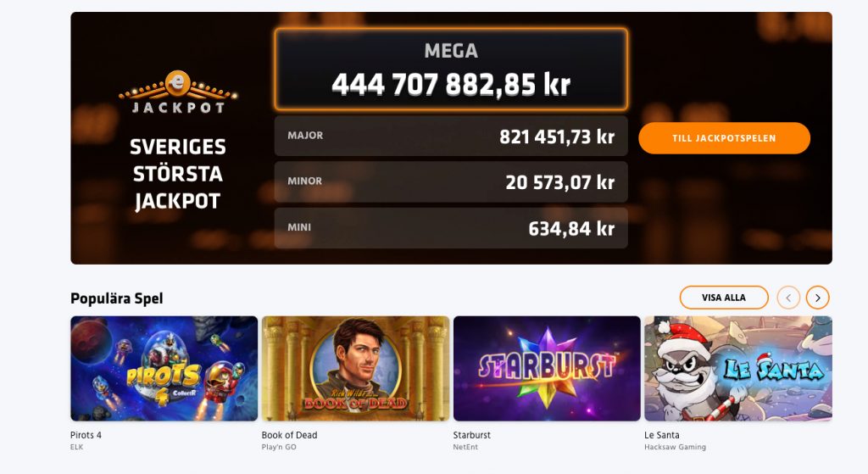868x474 pixels.
Task: Select the Mini jackpot row
Action: 451,228
